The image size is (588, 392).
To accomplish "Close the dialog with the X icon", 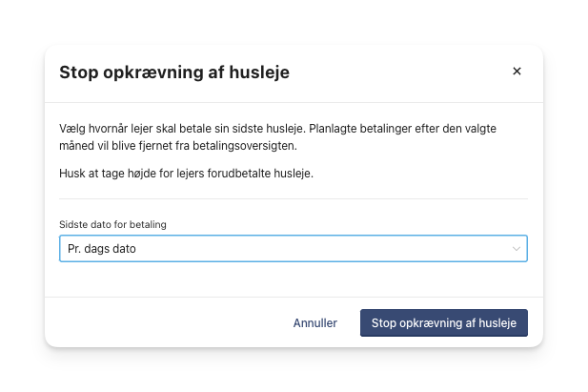I will tap(517, 72).
